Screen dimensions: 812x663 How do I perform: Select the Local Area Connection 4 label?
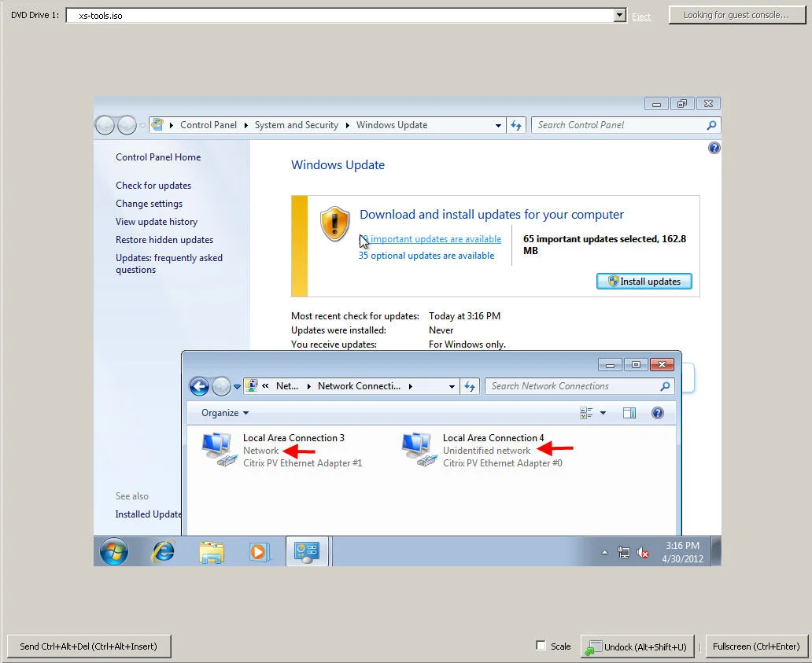coord(493,438)
